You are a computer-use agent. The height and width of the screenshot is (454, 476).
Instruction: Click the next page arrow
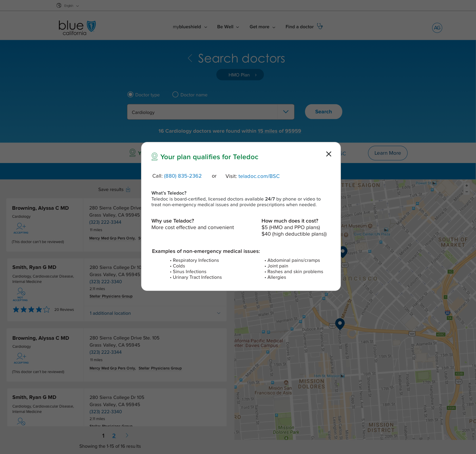[127, 436]
